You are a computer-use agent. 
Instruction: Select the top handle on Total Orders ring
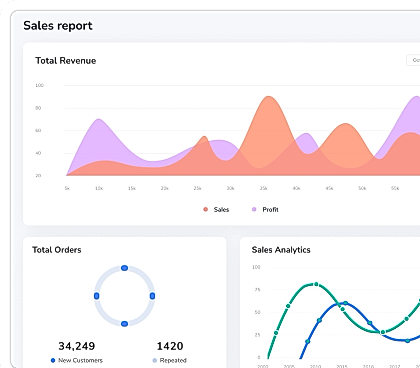coord(124,268)
